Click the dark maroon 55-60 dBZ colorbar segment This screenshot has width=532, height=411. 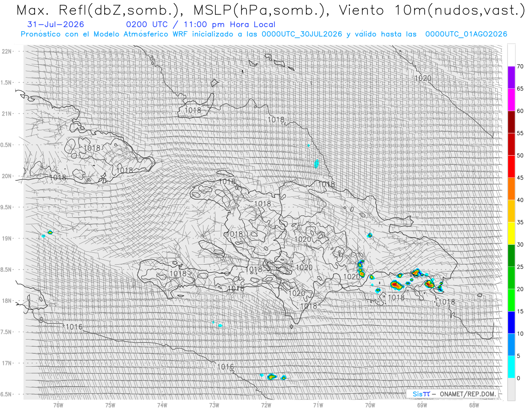(511, 122)
